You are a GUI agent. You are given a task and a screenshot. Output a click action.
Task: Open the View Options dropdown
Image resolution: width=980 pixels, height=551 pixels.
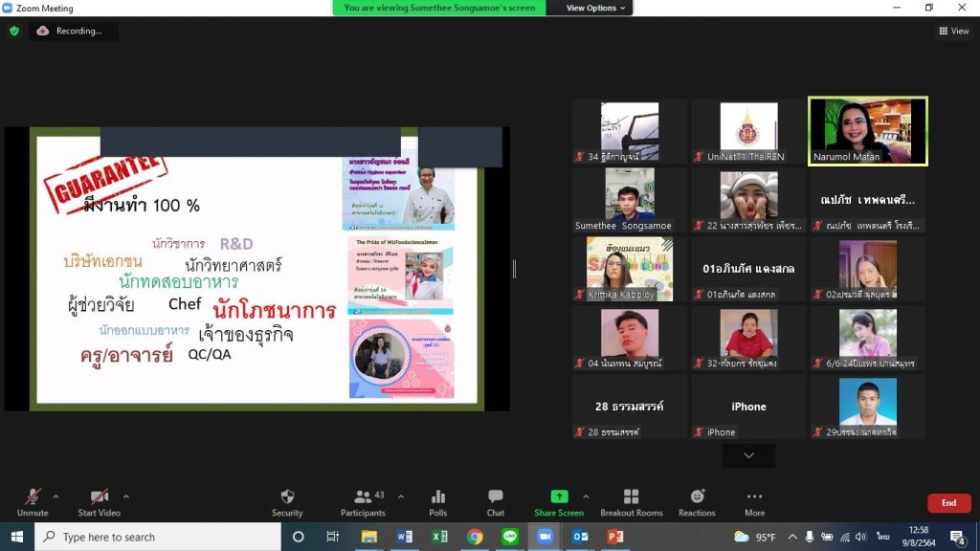(590, 7)
